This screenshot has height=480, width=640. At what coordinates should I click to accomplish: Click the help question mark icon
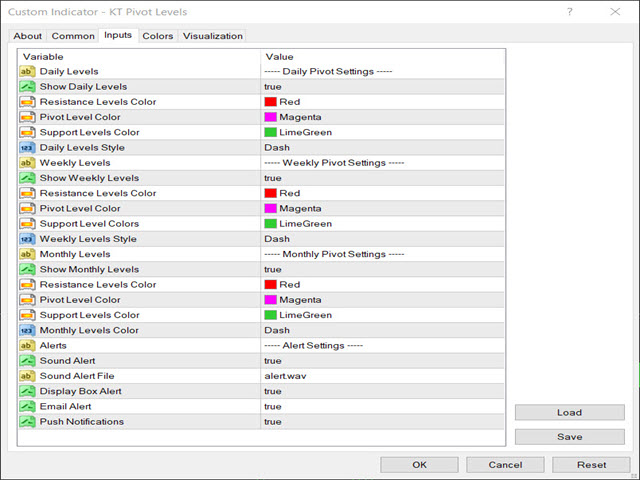(x=570, y=12)
